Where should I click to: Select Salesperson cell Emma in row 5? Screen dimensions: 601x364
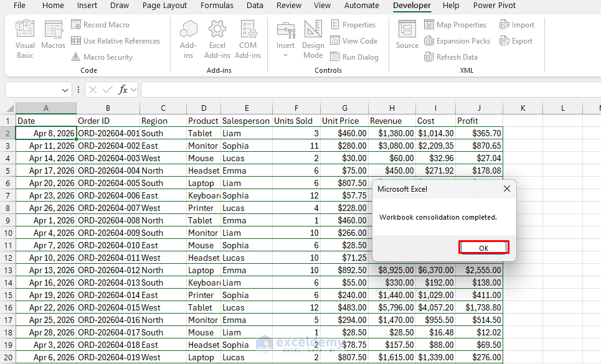[247, 170]
